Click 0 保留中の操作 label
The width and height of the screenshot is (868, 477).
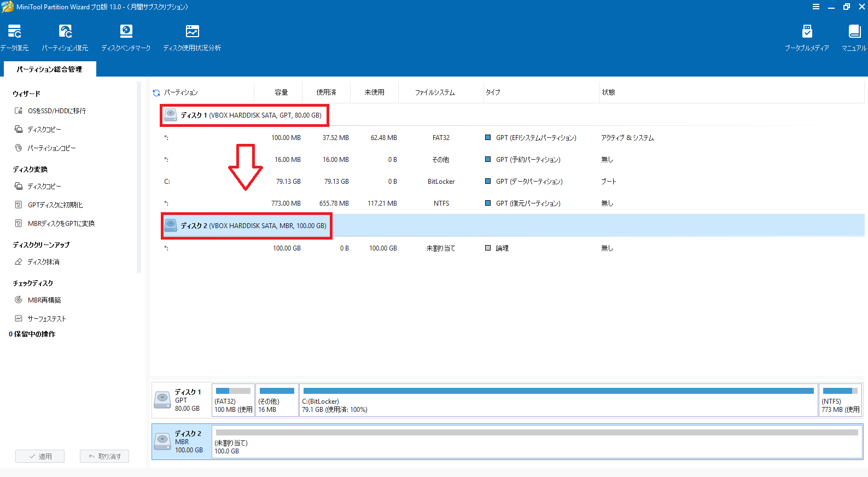[32, 334]
